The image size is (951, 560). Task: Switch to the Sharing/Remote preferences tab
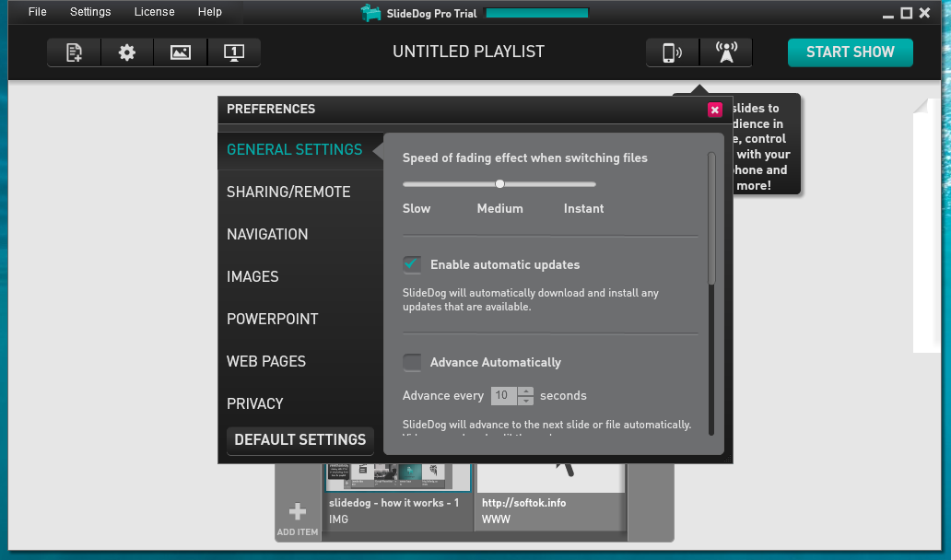pos(288,192)
